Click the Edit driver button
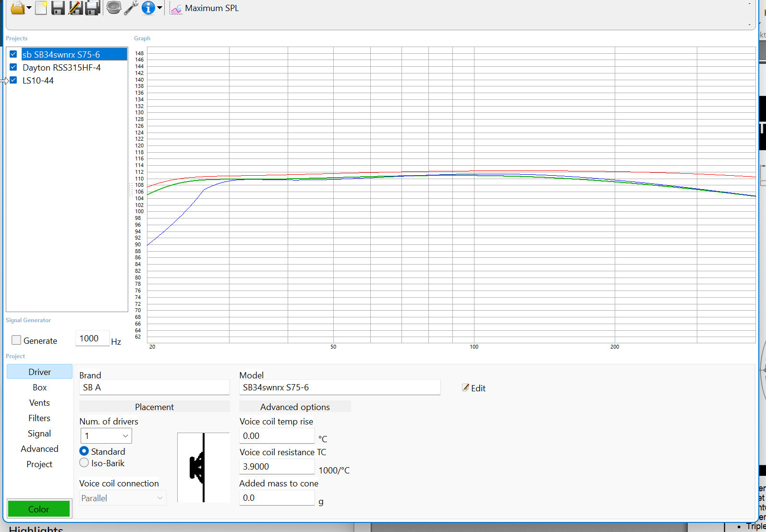766x532 pixels. pyautogui.click(x=474, y=388)
